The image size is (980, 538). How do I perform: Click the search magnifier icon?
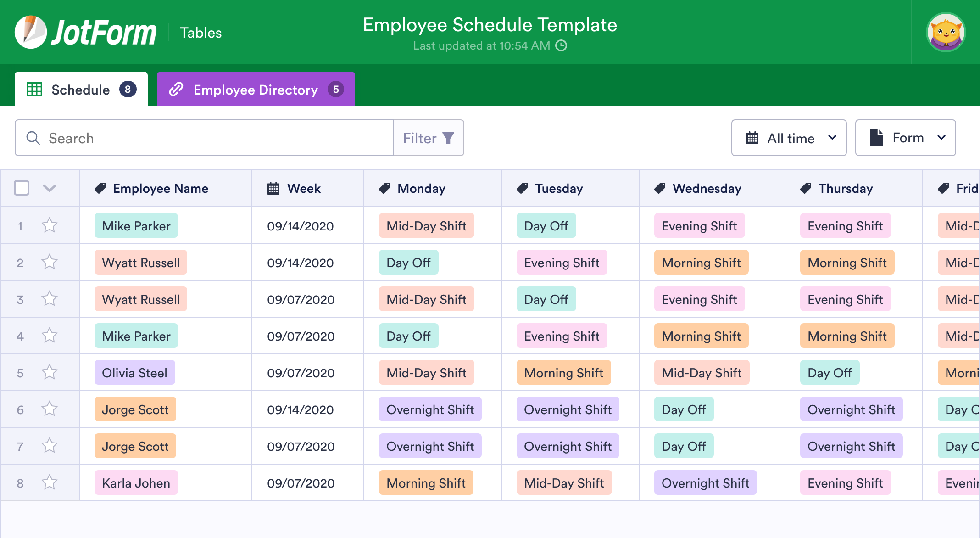[33, 138]
